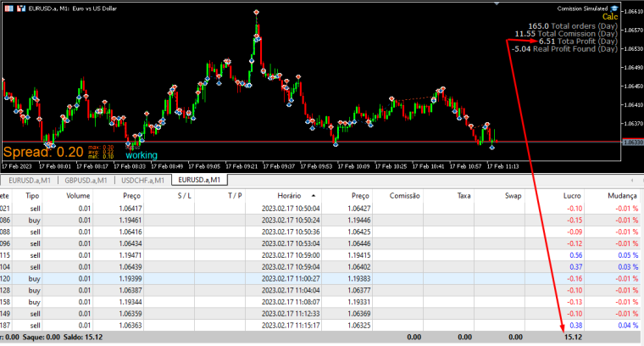Image resolution: width=644 pixels, height=346 pixels.
Task: Select the trade row timed 2023.02.17 10:53:04
Action: [320, 243]
